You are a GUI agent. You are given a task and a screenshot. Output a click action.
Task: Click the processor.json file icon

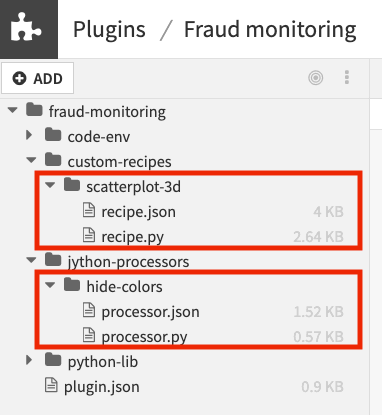tap(89, 310)
